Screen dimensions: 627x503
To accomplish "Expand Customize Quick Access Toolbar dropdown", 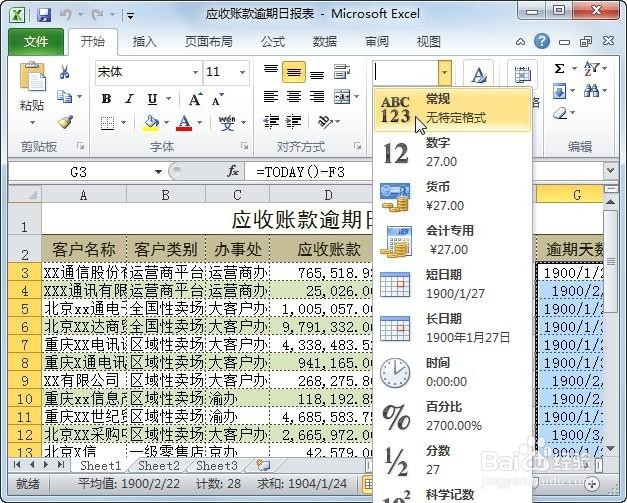I will click(x=130, y=16).
